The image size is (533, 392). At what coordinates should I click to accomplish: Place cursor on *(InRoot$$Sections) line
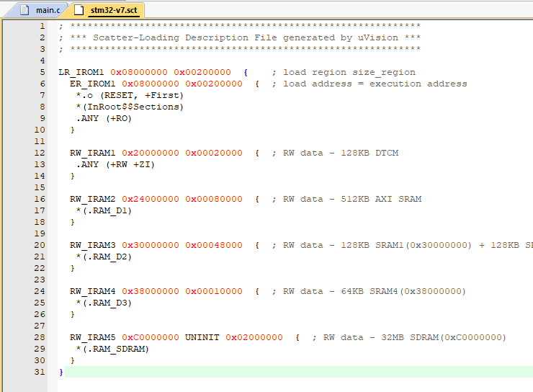tap(130, 107)
